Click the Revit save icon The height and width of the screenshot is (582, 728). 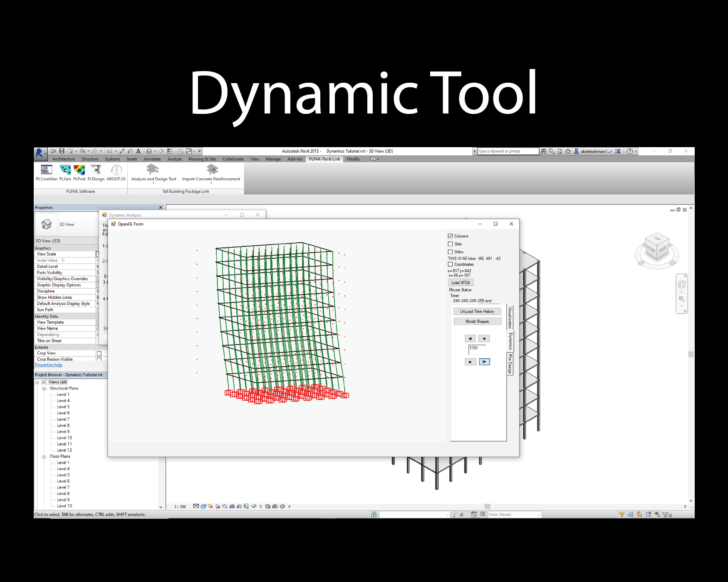click(x=62, y=151)
